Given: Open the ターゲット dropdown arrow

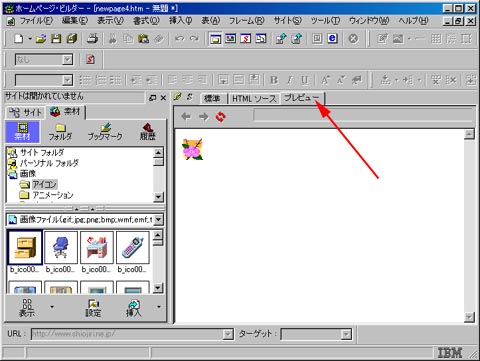Looking at the screenshot, I should click(x=346, y=334).
